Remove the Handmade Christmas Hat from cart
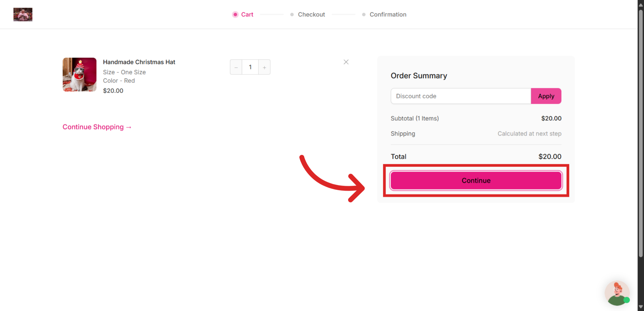 click(346, 62)
